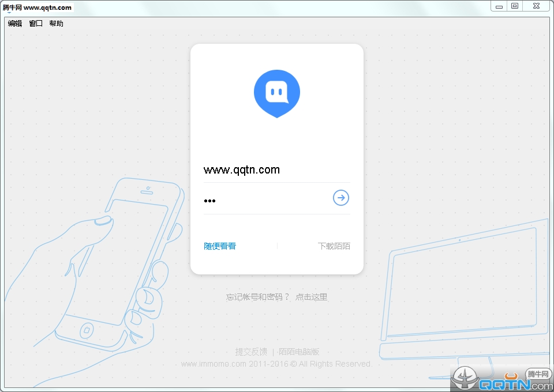This screenshot has width=554, height=392.
Task: Minimize the Momo window
Action: [499, 6]
